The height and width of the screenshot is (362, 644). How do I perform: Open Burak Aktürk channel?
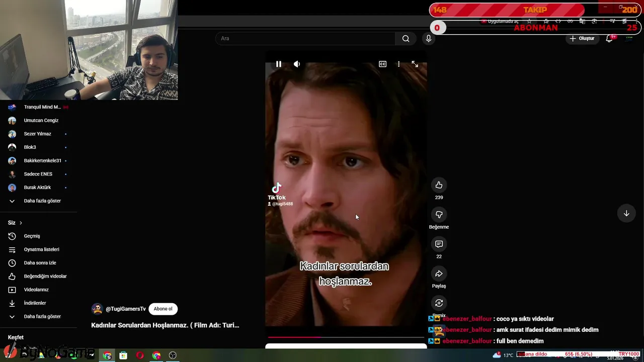click(38, 188)
